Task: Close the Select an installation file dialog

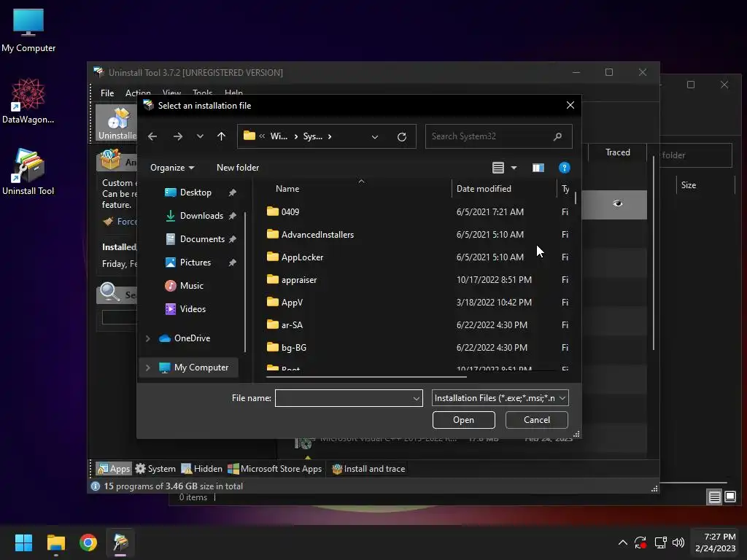Action: [570, 105]
